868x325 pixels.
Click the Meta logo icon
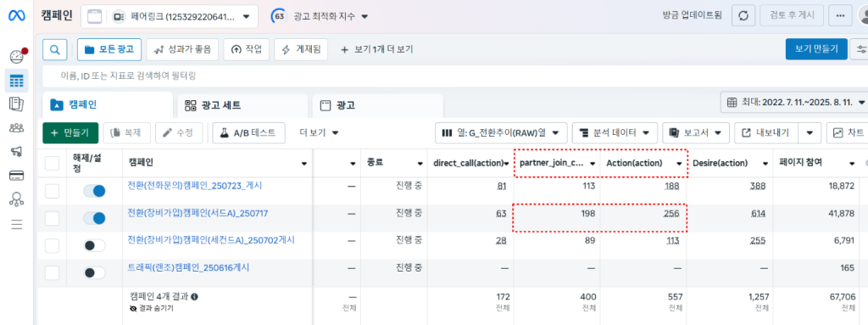tap(17, 15)
